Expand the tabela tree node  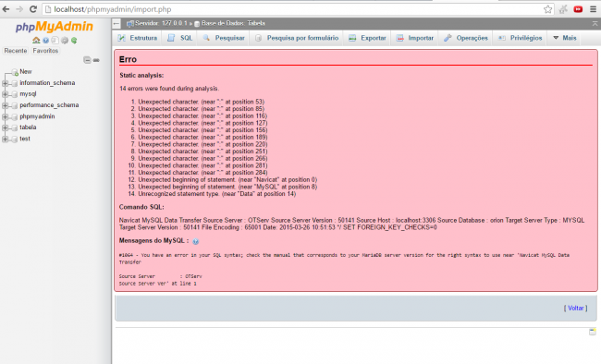pos(5,127)
